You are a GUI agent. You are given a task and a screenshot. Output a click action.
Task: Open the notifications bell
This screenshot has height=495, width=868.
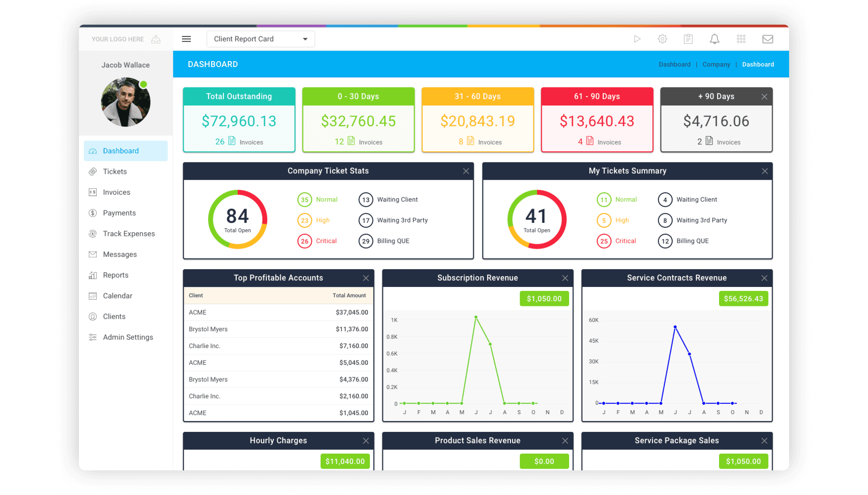714,39
